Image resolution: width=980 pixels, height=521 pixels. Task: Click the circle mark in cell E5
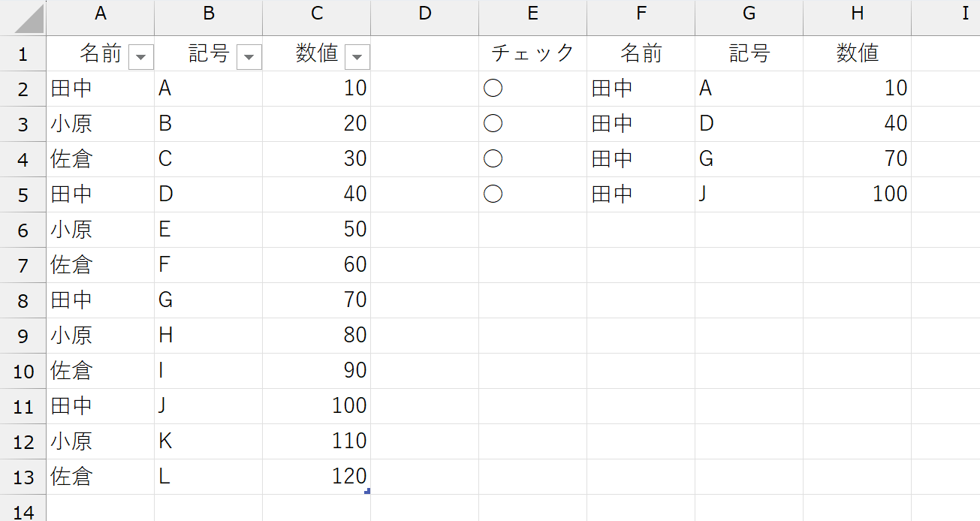(x=493, y=194)
